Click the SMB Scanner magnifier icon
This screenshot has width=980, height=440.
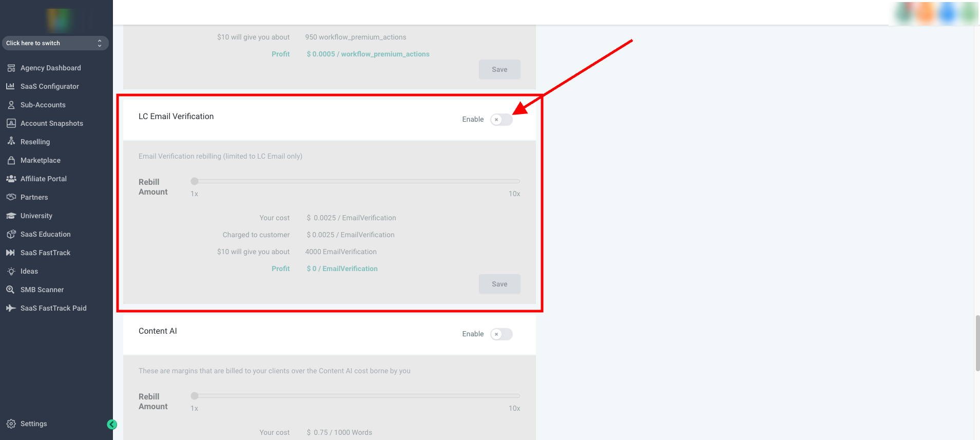click(11, 290)
